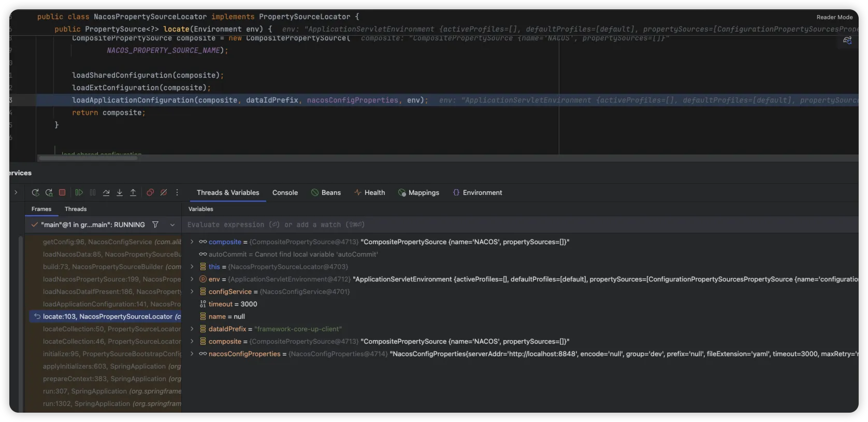Toggle Reader Mode in editor

point(834,17)
